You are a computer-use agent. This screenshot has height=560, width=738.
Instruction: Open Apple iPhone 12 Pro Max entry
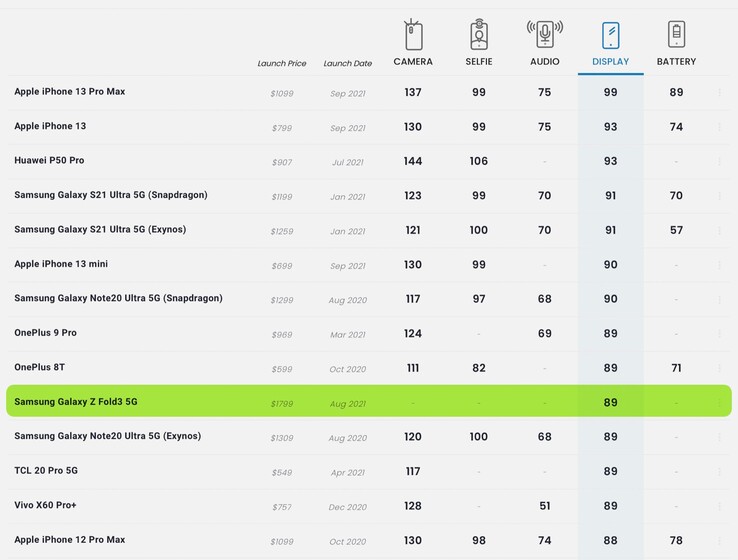click(70, 540)
